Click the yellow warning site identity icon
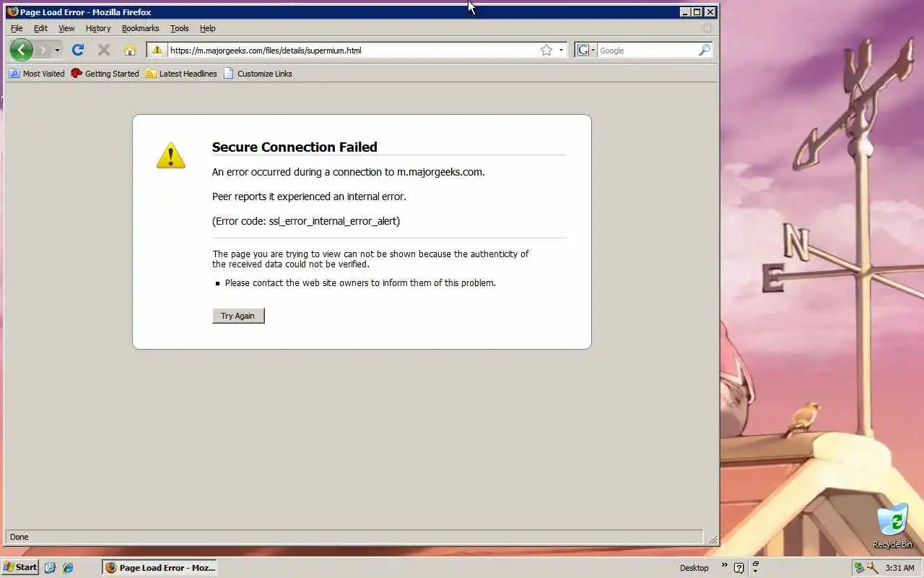The width and height of the screenshot is (924, 578). point(157,50)
